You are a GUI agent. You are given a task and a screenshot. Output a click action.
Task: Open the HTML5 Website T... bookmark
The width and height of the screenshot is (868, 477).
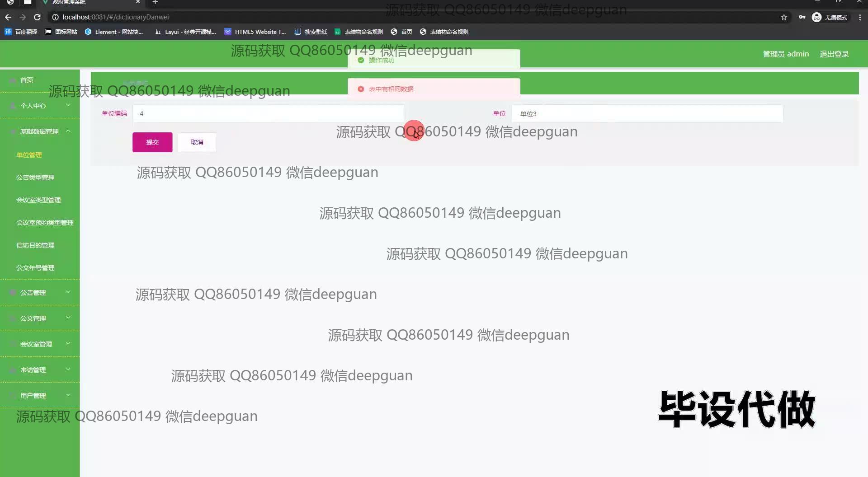click(x=255, y=32)
